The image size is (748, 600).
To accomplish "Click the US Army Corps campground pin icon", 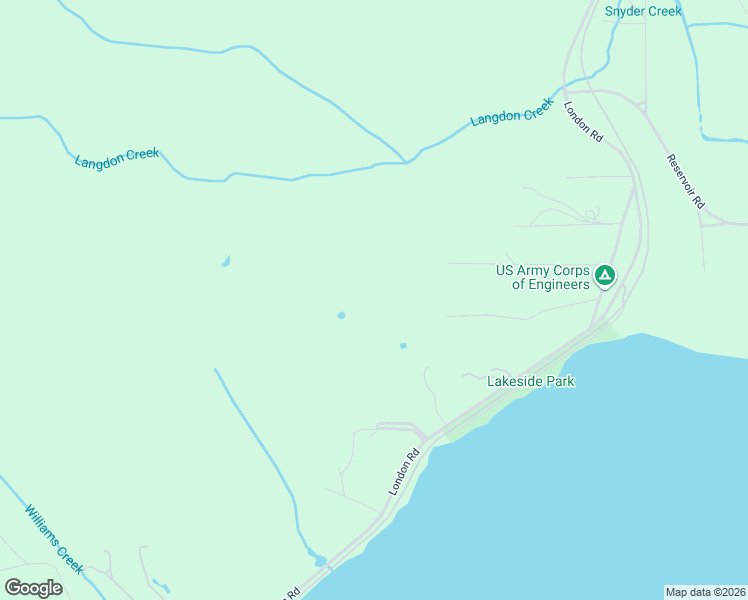I will 605,276.
